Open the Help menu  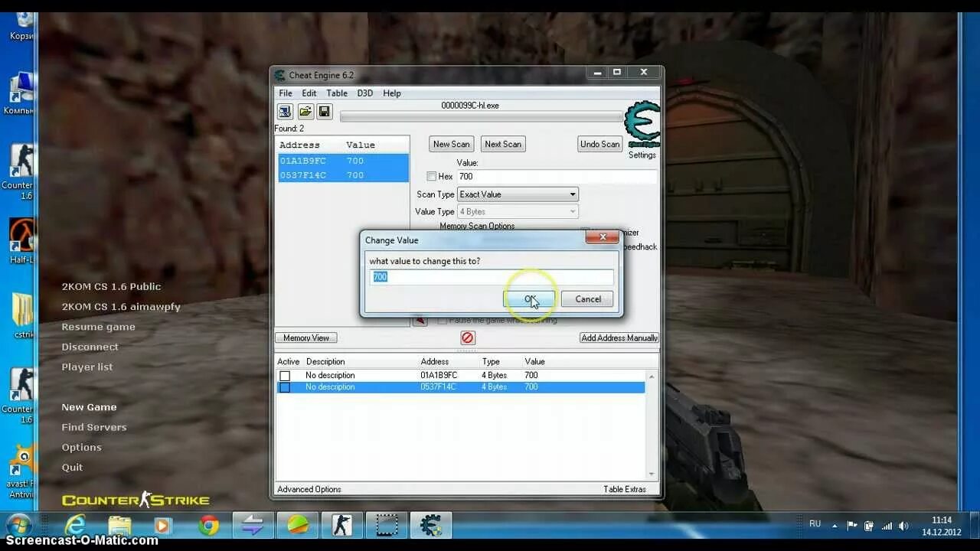(x=392, y=93)
